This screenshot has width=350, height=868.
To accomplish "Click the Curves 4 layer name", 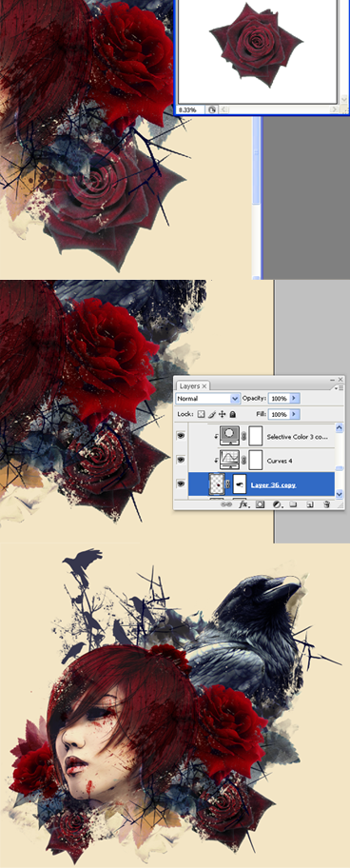I will (280, 461).
